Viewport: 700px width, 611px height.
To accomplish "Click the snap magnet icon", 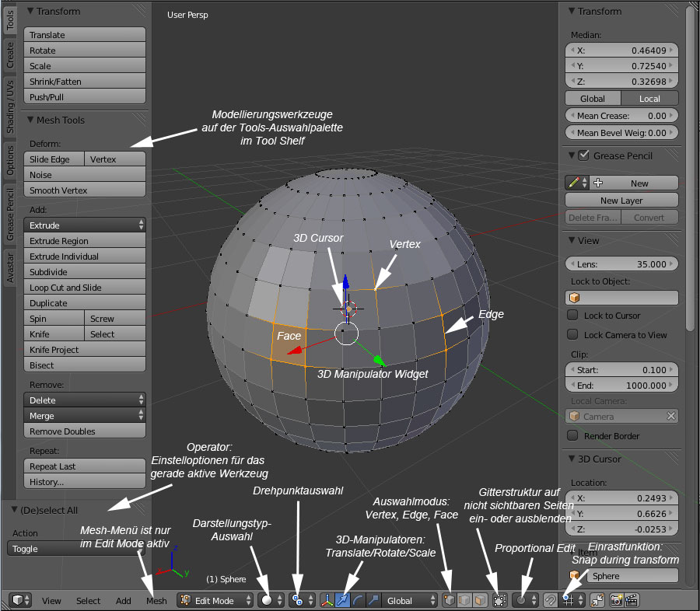I will pyautogui.click(x=550, y=600).
